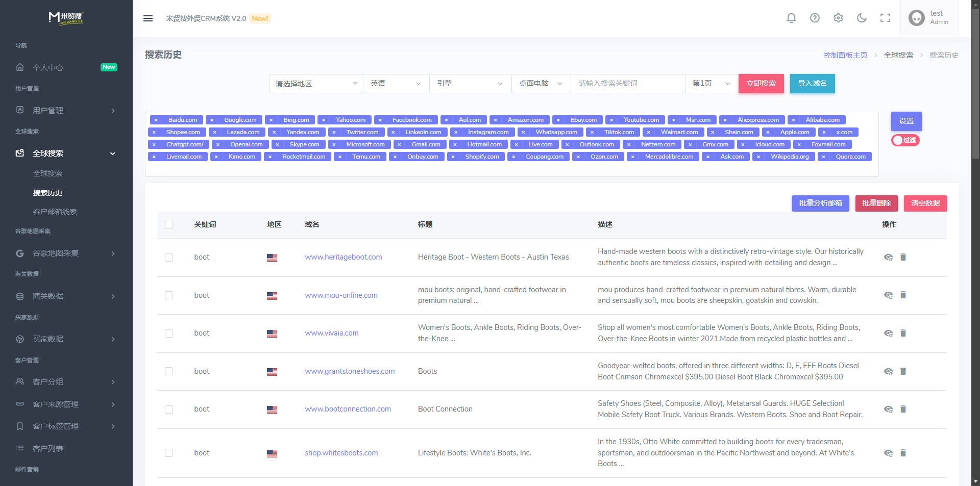Click the 立即搜索 button
The width and height of the screenshot is (980, 486).
[761, 84]
